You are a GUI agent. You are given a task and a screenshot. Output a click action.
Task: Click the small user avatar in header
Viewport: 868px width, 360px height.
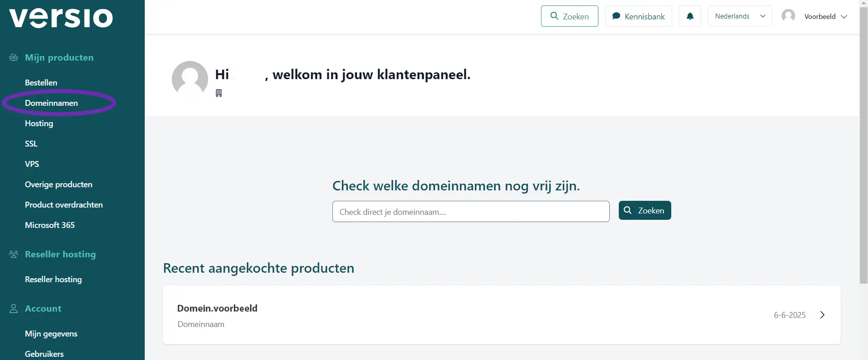pyautogui.click(x=788, y=16)
